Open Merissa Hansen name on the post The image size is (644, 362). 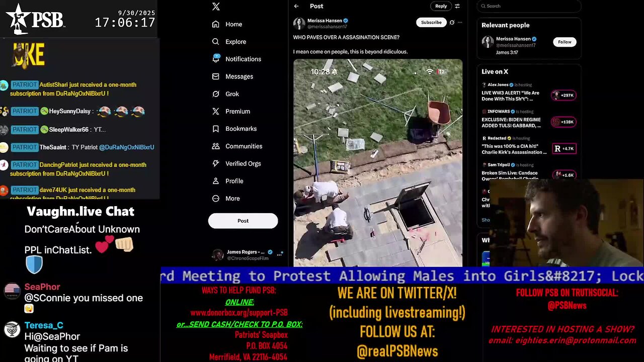[325, 21]
